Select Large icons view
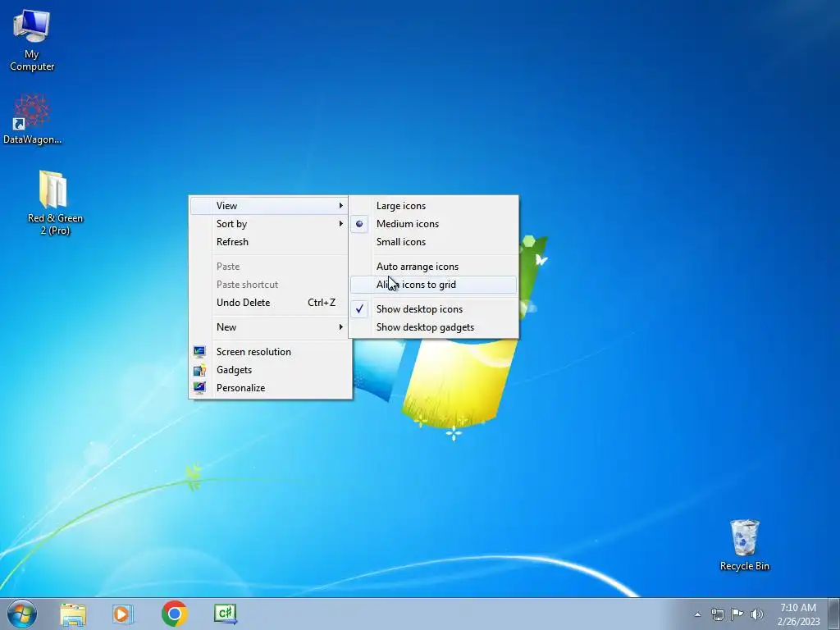The image size is (840, 630). (x=433, y=206)
